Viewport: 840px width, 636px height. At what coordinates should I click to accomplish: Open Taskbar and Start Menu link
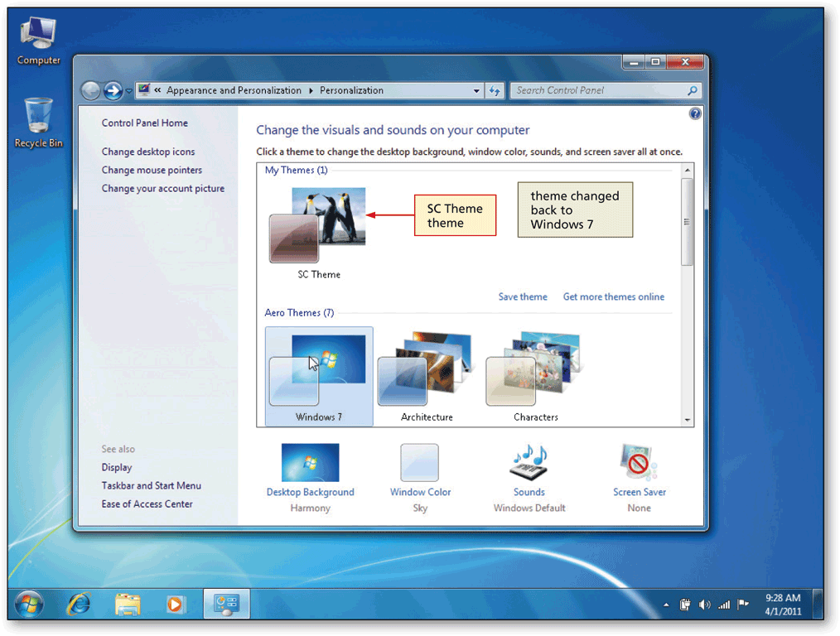[x=151, y=485]
